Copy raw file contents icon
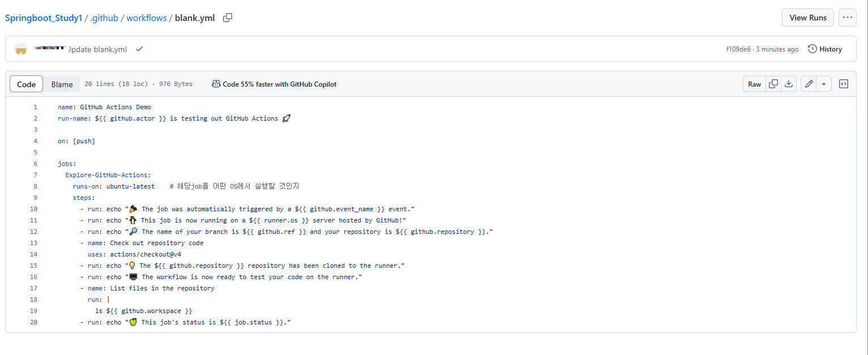The image size is (868, 355). tap(773, 84)
